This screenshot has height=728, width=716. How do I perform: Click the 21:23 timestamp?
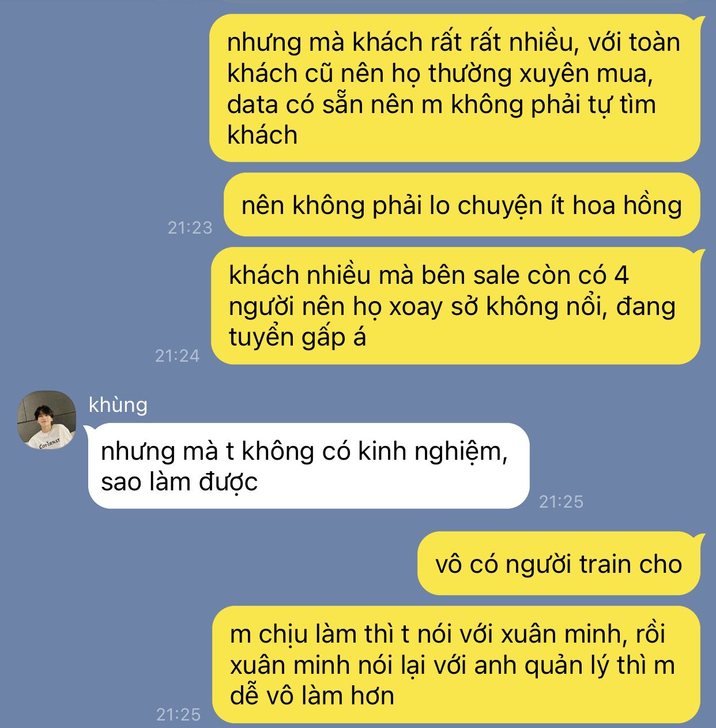click(190, 228)
